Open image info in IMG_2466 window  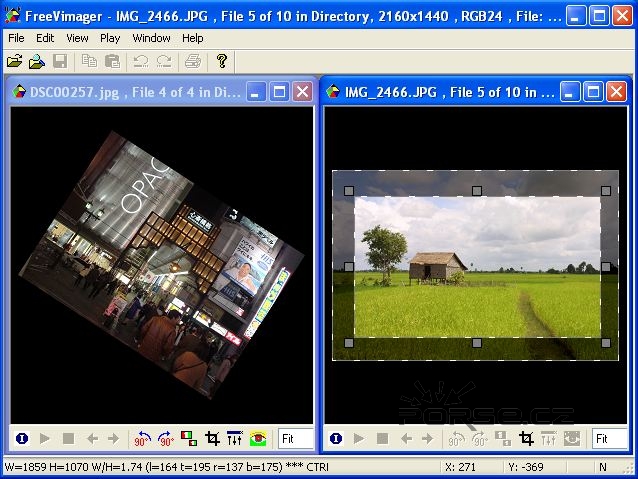pos(336,439)
